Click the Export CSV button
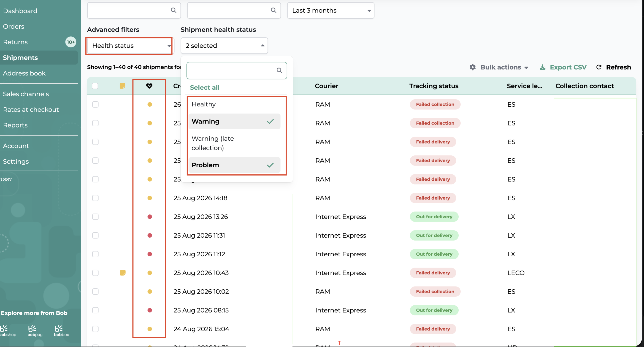 tap(563, 67)
